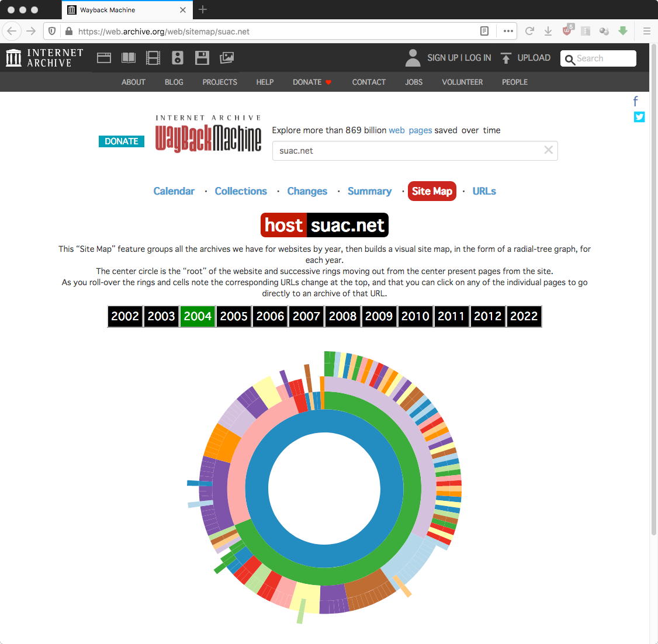Select the Site Map view
The width and height of the screenshot is (658, 644).
(x=432, y=191)
